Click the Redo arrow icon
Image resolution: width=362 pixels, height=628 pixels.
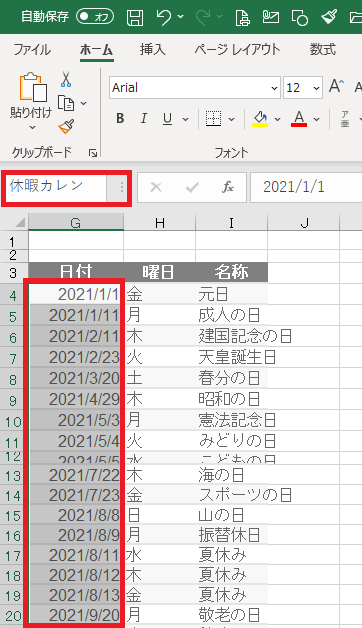203,17
